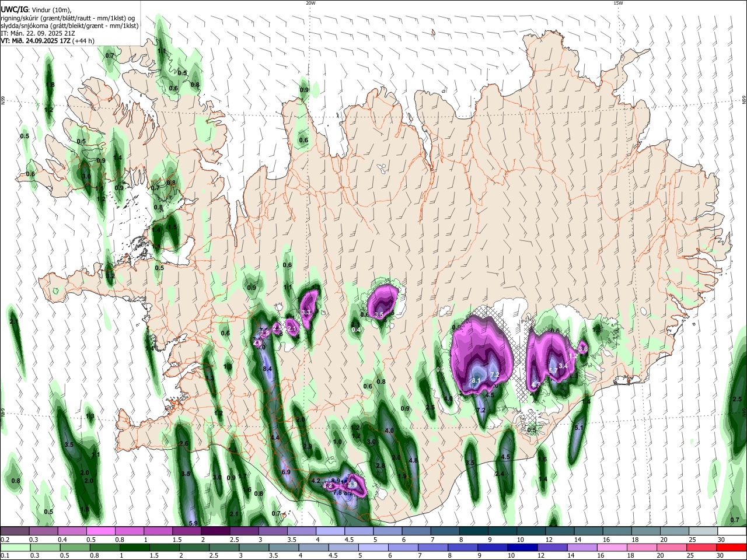Pick the white 30 swatch in upper legend row
747x560 pixels.
coord(732,531)
